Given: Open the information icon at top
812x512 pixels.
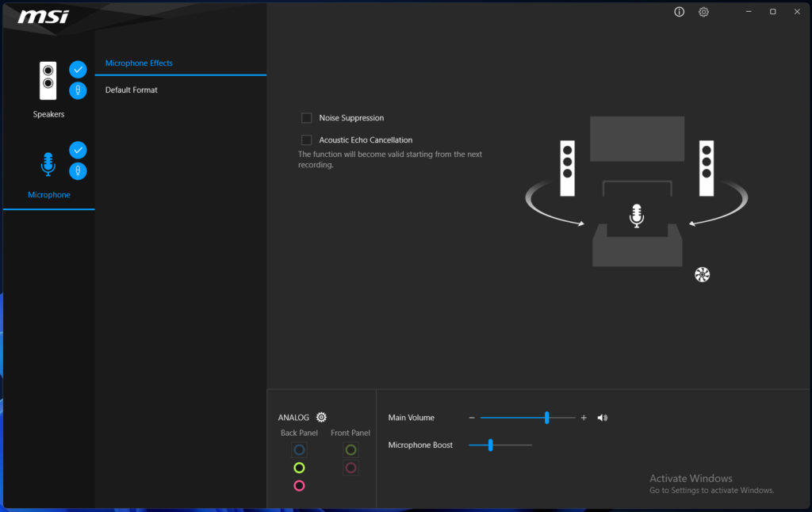Looking at the screenshot, I should (679, 12).
